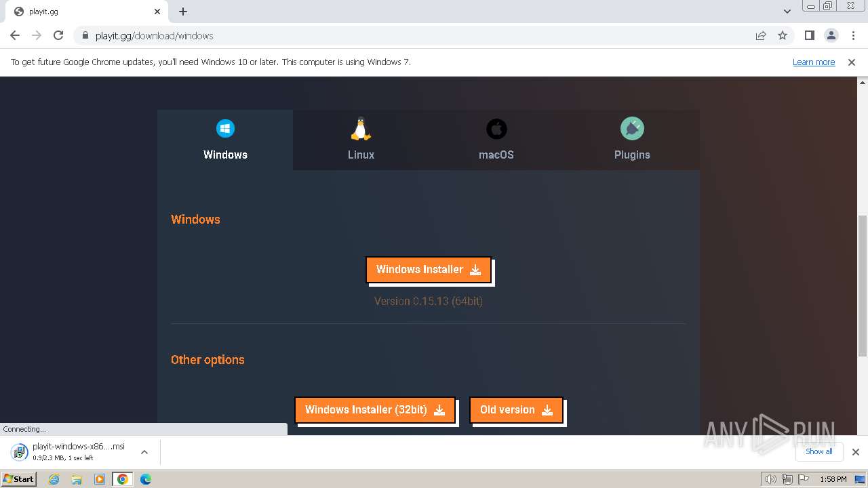Click the Version 0.15.13 (64bit) text
Screen dimensions: 868x488
pos(429,301)
